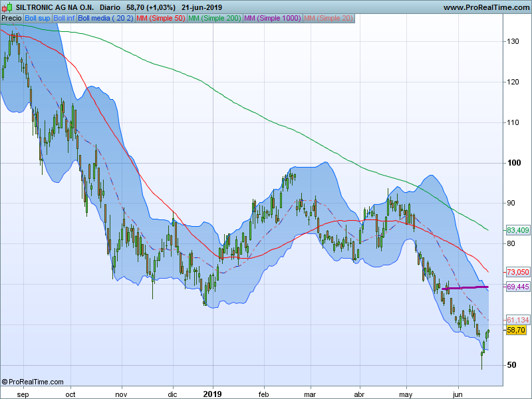Click the oct label on time axis
Image resolution: width=532 pixels, height=399 pixels.
click(x=70, y=394)
